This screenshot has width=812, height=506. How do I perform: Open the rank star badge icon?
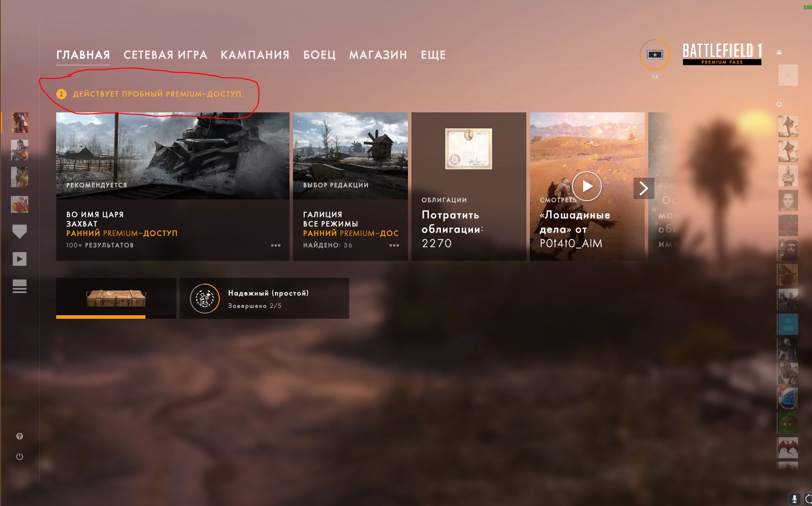(655, 54)
